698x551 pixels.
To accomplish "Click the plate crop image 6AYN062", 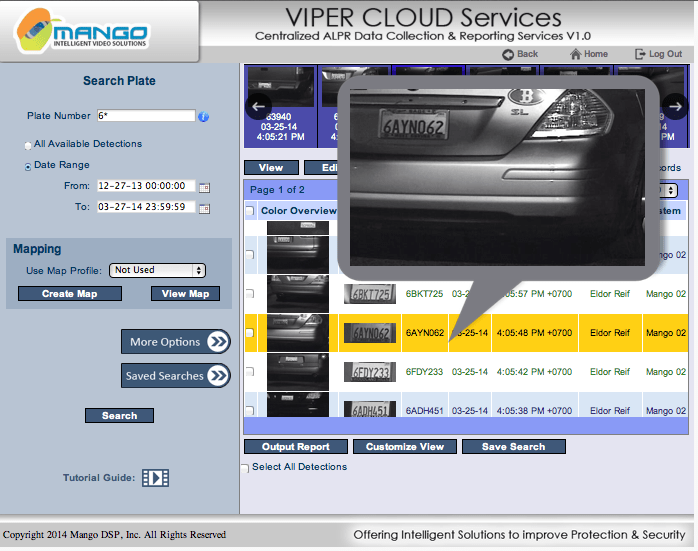I will [x=370, y=333].
